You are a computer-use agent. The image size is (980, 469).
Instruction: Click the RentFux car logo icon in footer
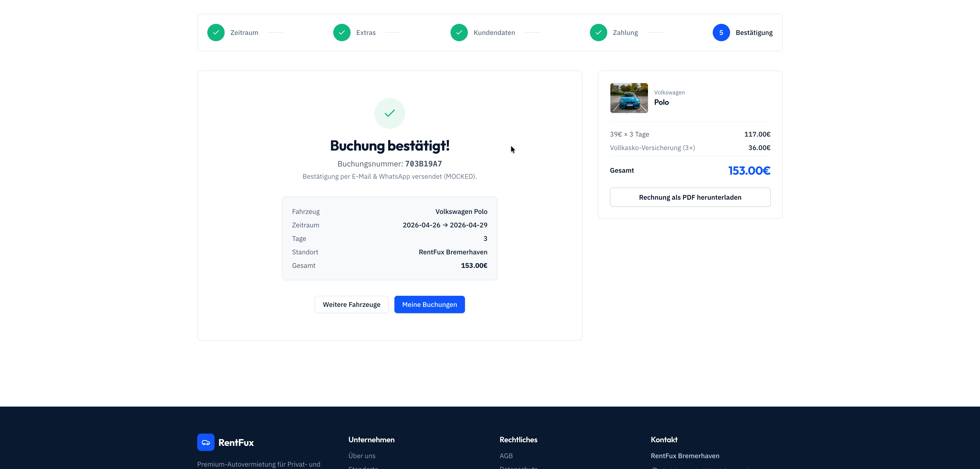point(206,442)
